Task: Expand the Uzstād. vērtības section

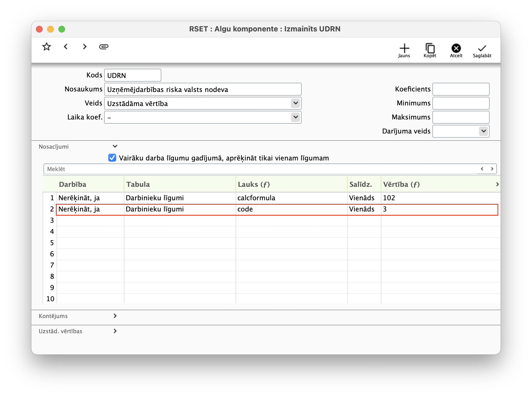Action: 115,331
